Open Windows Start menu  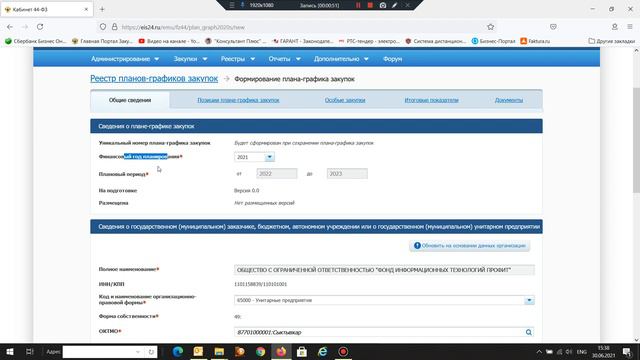[10, 351]
